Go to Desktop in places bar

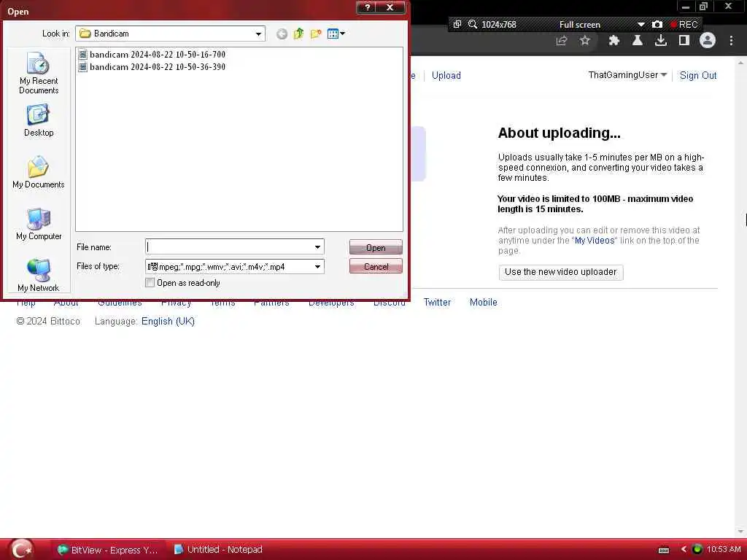point(39,121)
